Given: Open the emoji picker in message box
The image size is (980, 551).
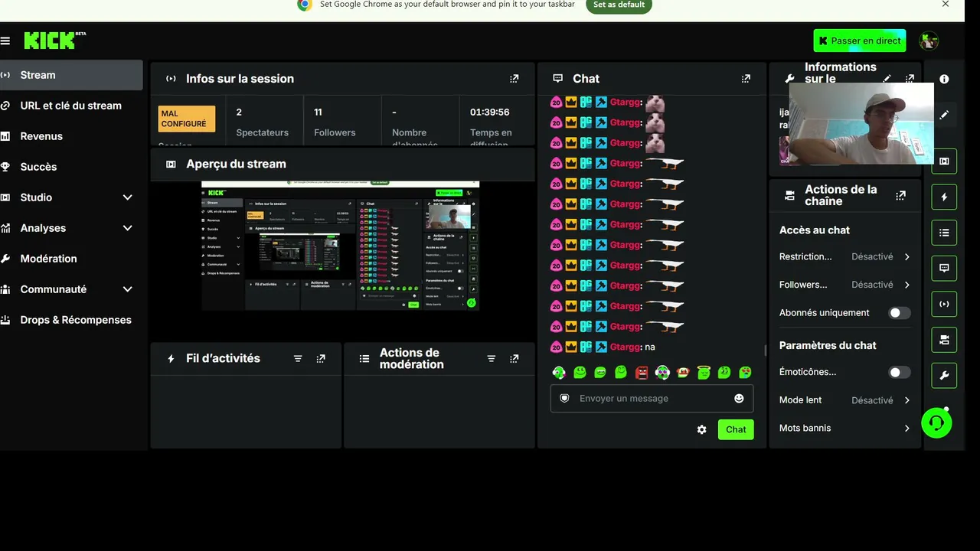Looking at the screenshot, I should click(x=739, y=398).
